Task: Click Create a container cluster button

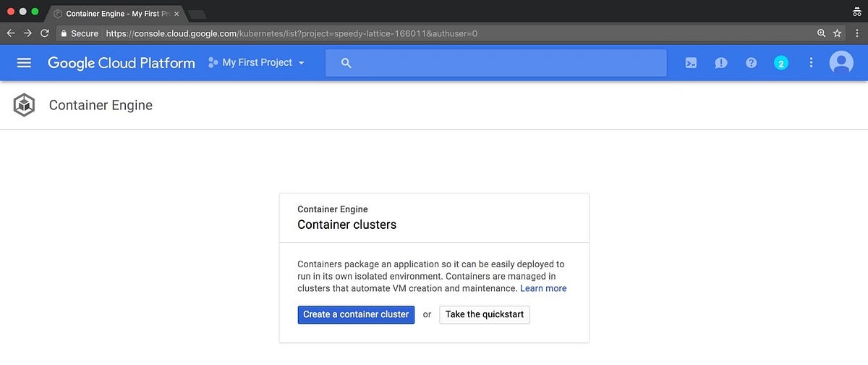Action: coord(356,314)
